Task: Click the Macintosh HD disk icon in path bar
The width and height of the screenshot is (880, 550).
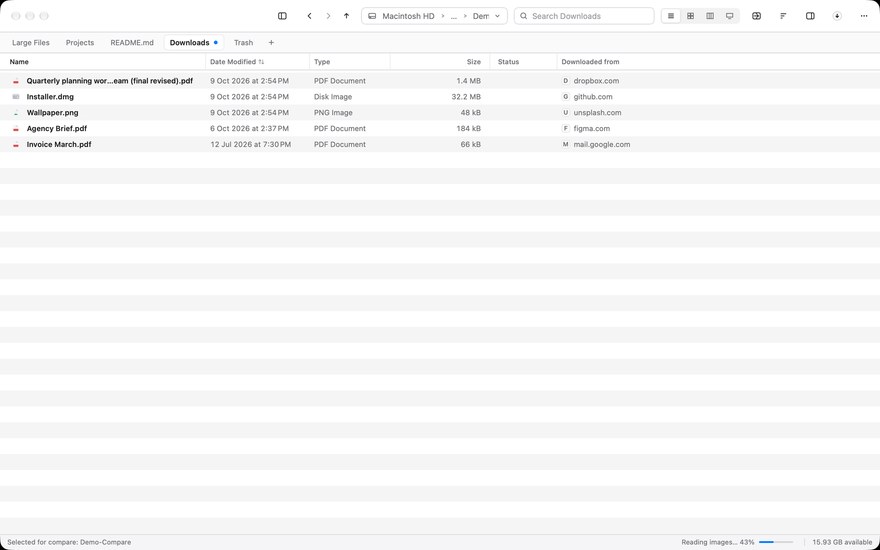Action: click(x=372, y=16)
